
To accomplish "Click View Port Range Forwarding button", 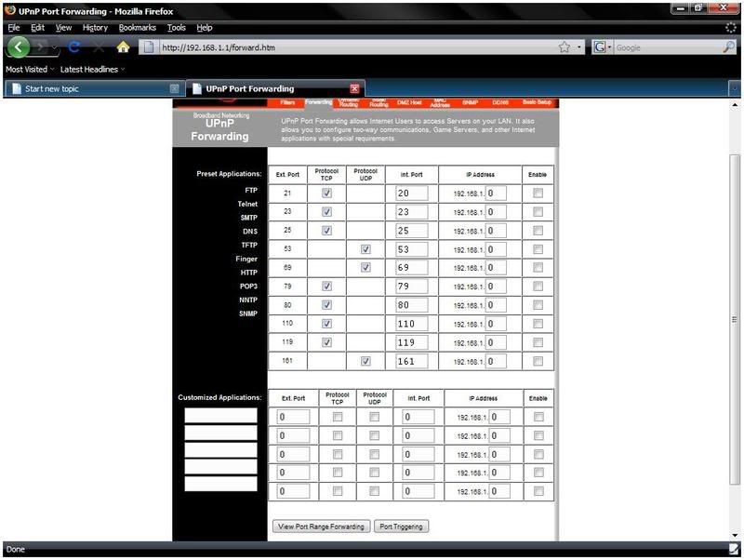I will [322, 527].
